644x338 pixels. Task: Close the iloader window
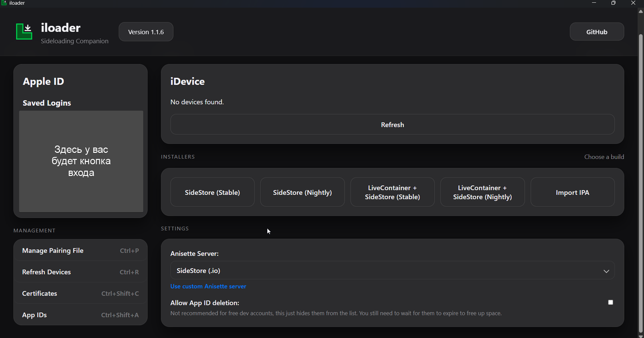point(633,3)
